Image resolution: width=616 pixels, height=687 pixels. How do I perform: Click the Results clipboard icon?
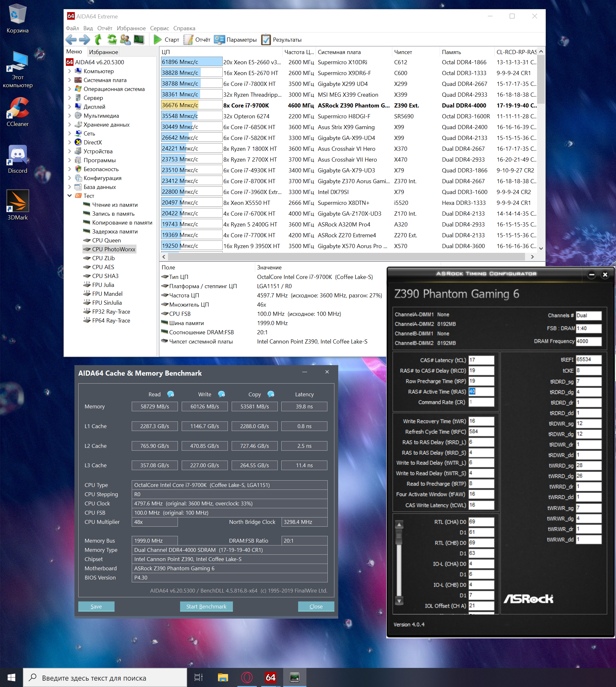tap(266, 39)
